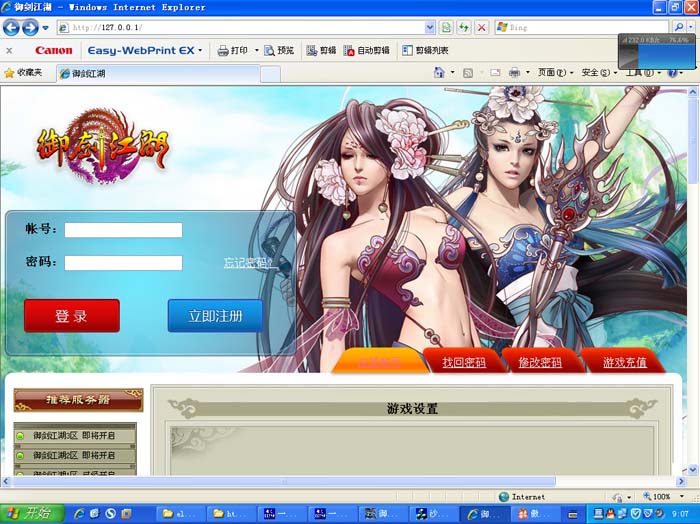Open the Home page icon
Image resolution: width=700 pixels, height=524 pixels.
439,73
